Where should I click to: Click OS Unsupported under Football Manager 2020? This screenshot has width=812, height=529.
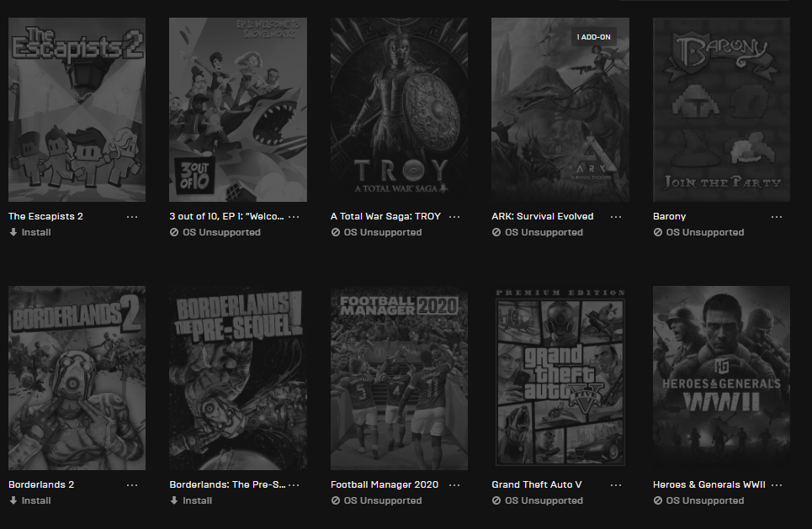coord(376,500)
